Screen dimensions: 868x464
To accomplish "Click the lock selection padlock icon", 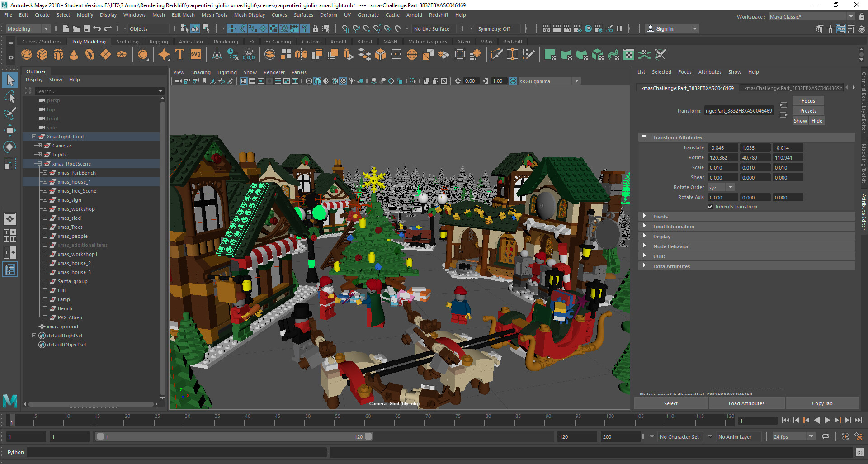I will (315, 28).
